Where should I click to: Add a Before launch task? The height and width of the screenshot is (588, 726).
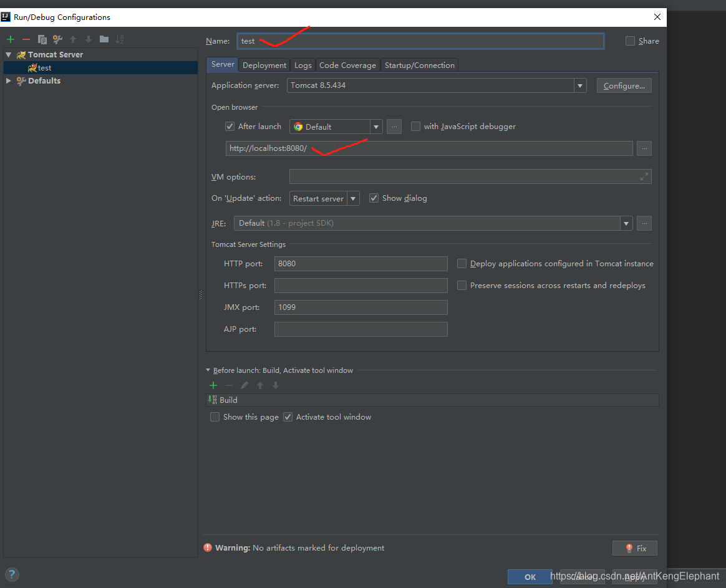click(x=213, y=385)
